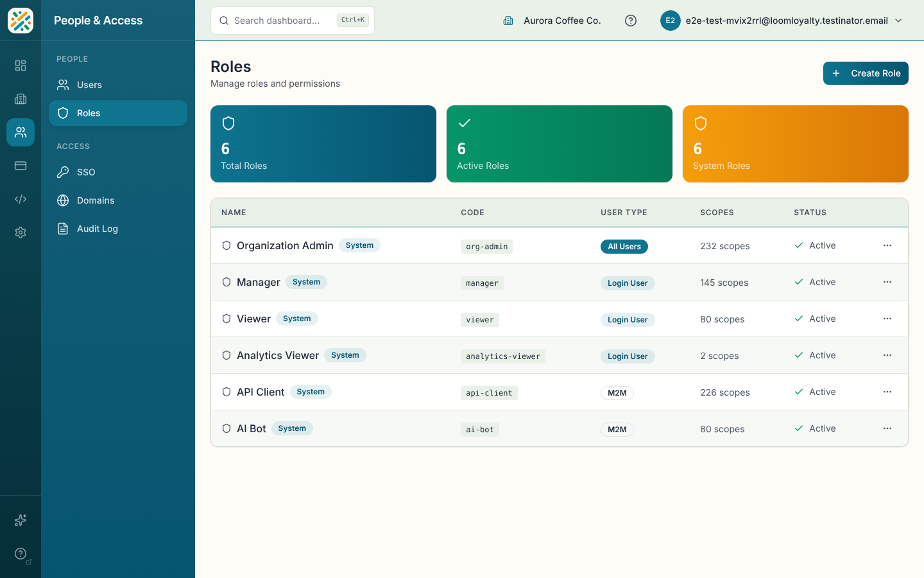Open the help external-link icon in rail

[21, 554]
